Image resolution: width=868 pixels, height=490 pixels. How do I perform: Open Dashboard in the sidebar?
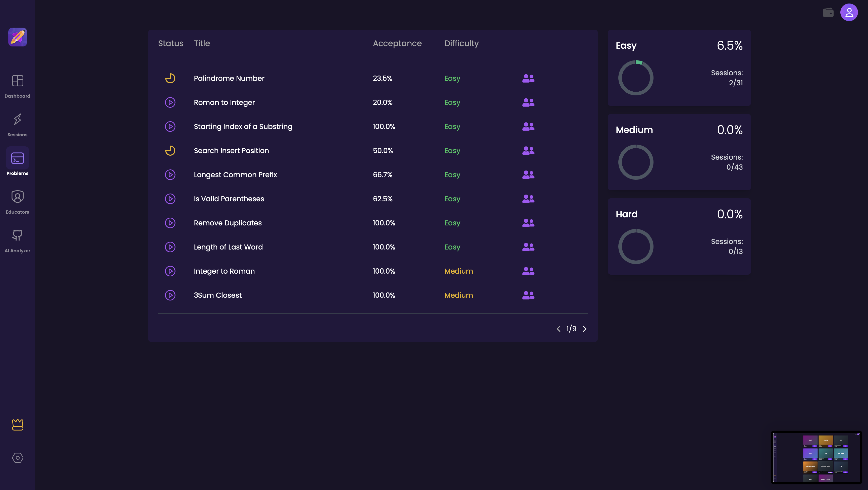click(x=18, y=87)
